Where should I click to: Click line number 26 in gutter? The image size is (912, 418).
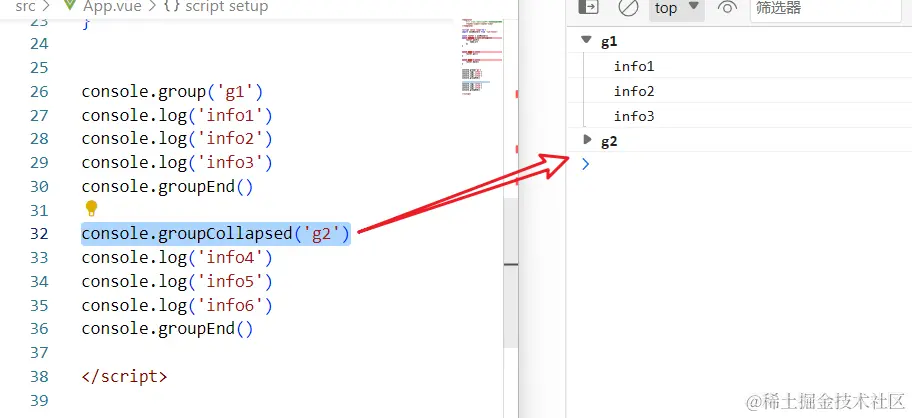point(39,92)
